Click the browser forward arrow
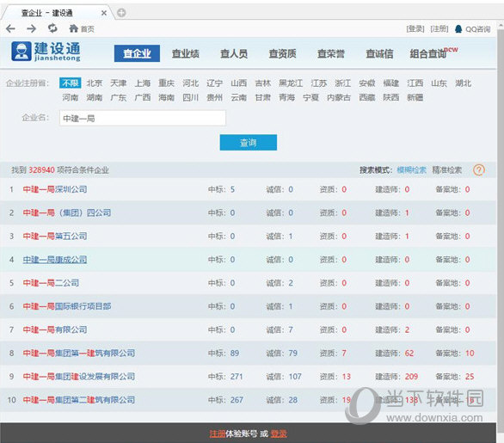This screenshot has height=443, width=504. (x=31, y=29)
